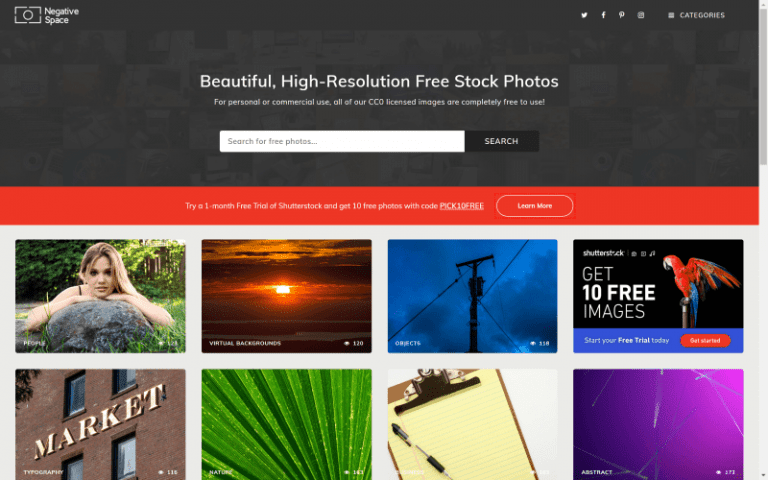
Task: Click the VIRTUAL BACKGROUNDS category label
Action: [x=245, y=343]
